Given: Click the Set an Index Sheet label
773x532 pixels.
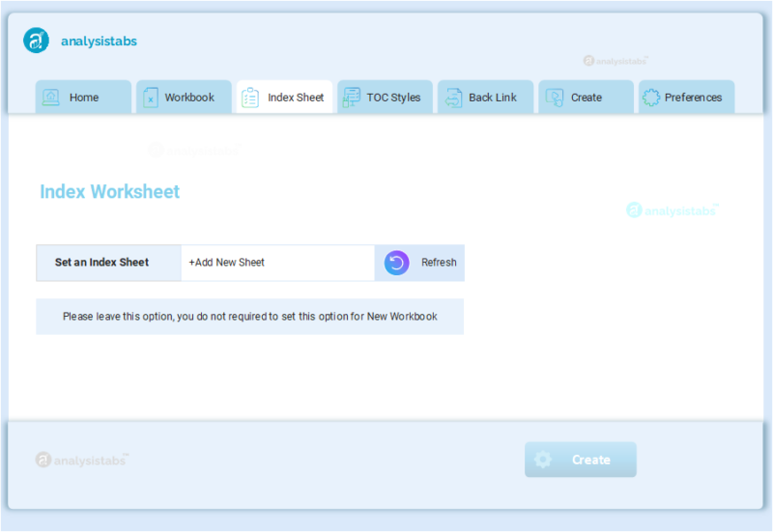Looking at the screenshot, I should (101, 263).
